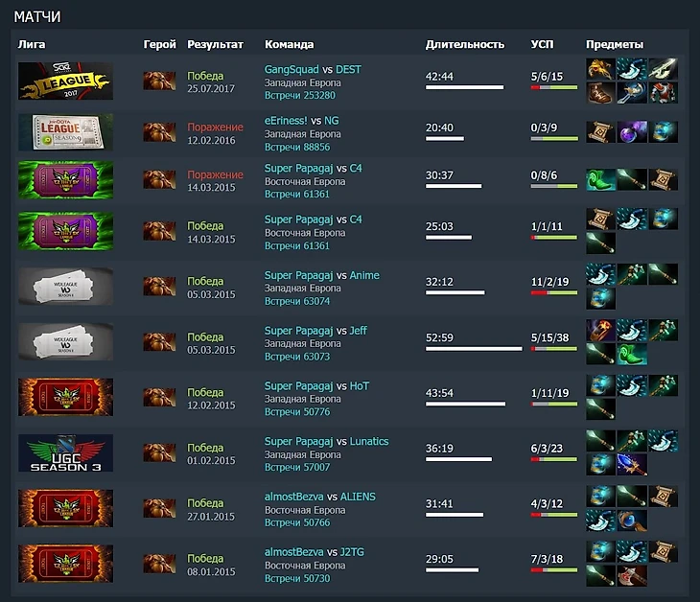Open series link Встречи 50730
The height and width of the screenshot is (602, 700).
297,578
